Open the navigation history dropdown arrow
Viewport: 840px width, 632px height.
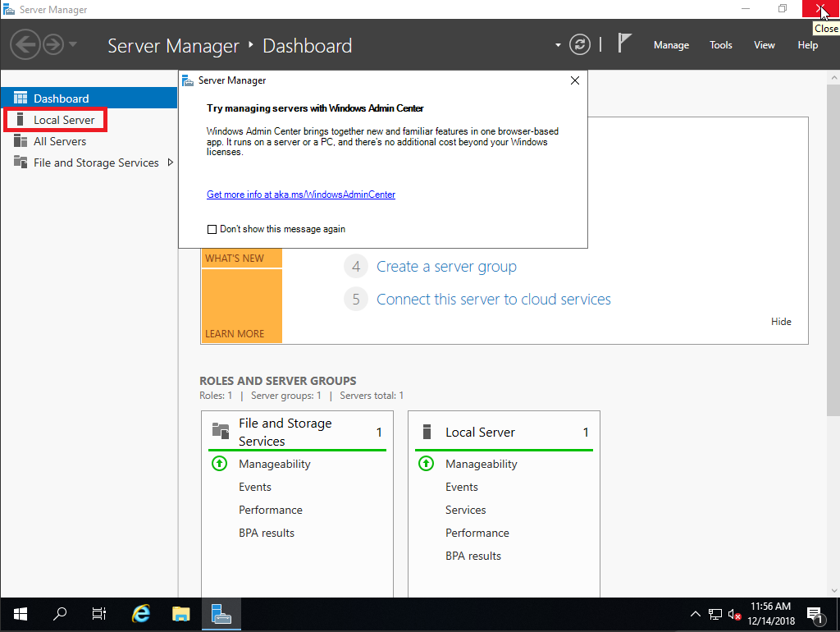[x=73, y=44]
